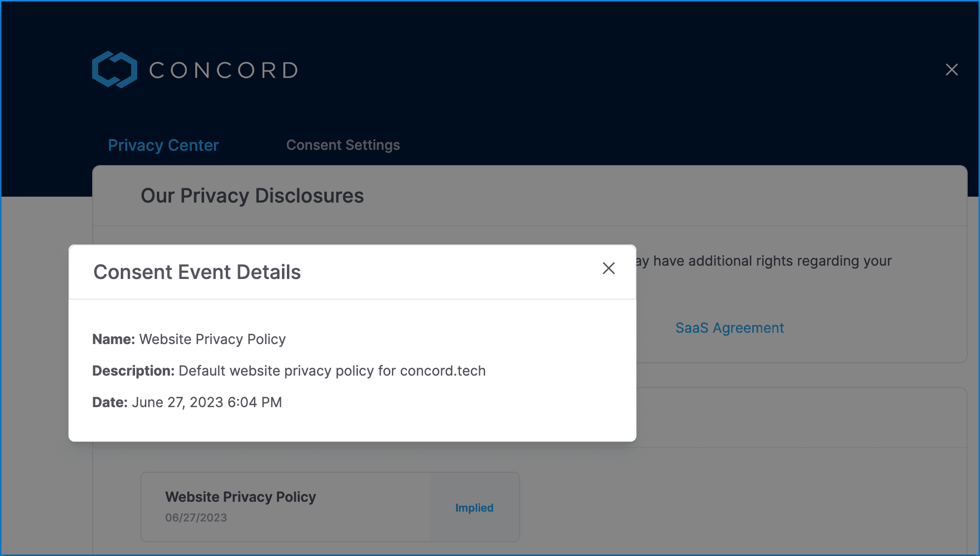Image resolution: width=980 pixels, height=556 pixels.
Task: Select the Website Privacy Policy card title
Action: [x=241, y=497]
